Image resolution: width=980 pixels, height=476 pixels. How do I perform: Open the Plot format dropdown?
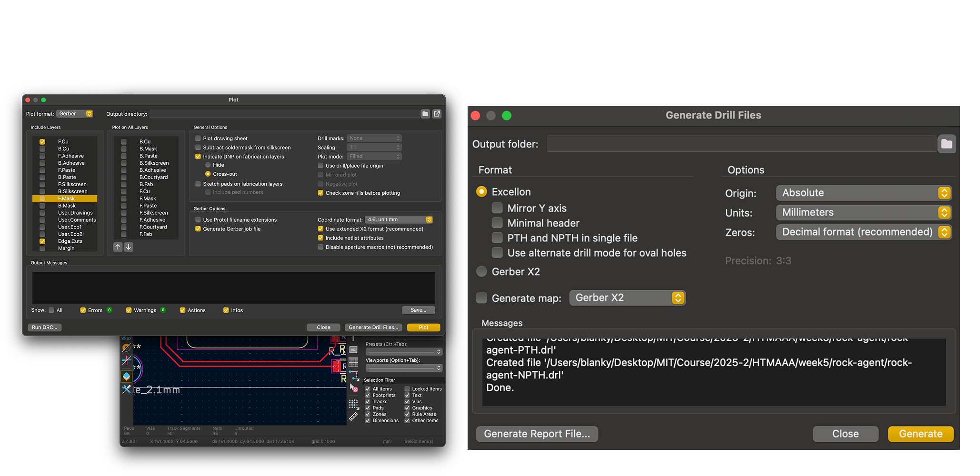pyautogui.click(x=75, y=114)
